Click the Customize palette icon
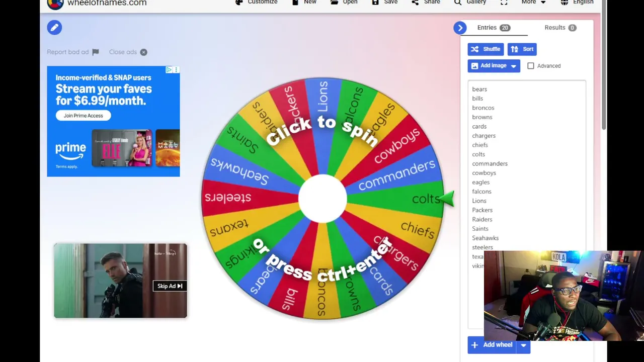This screenshot has height=362, width=644. [239, 2]
